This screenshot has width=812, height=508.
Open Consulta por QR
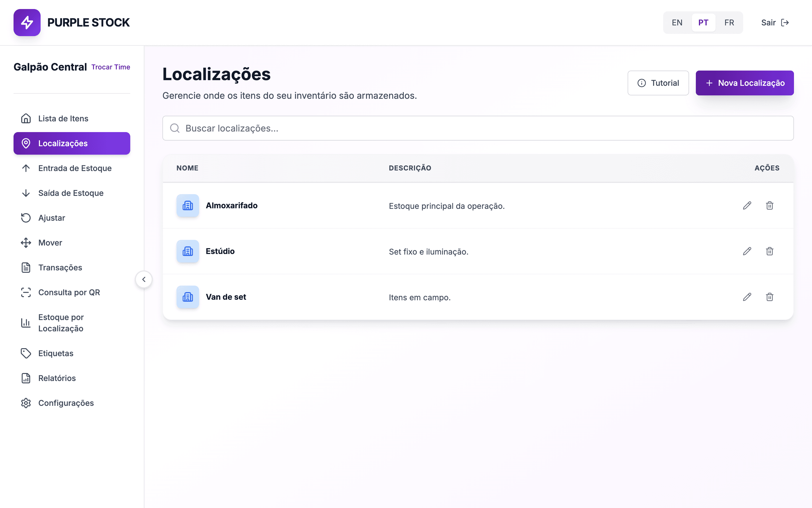tap(72, 293)
